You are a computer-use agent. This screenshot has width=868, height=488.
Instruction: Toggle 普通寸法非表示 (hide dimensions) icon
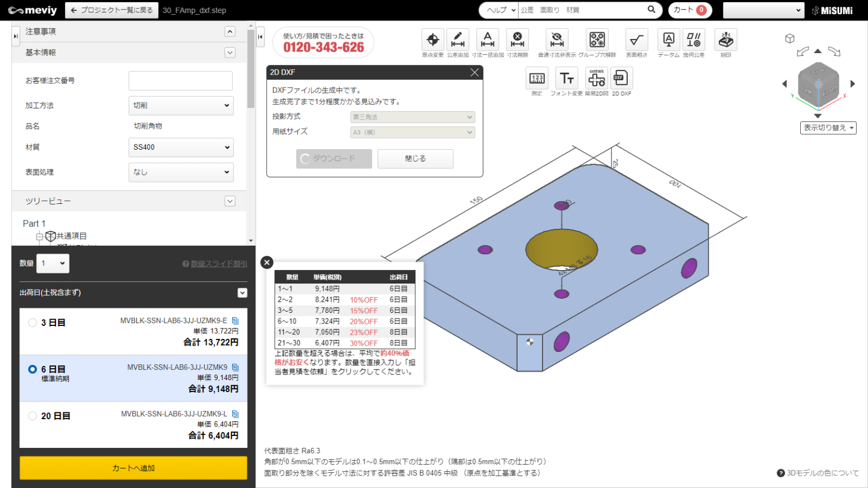click(557, 40)
